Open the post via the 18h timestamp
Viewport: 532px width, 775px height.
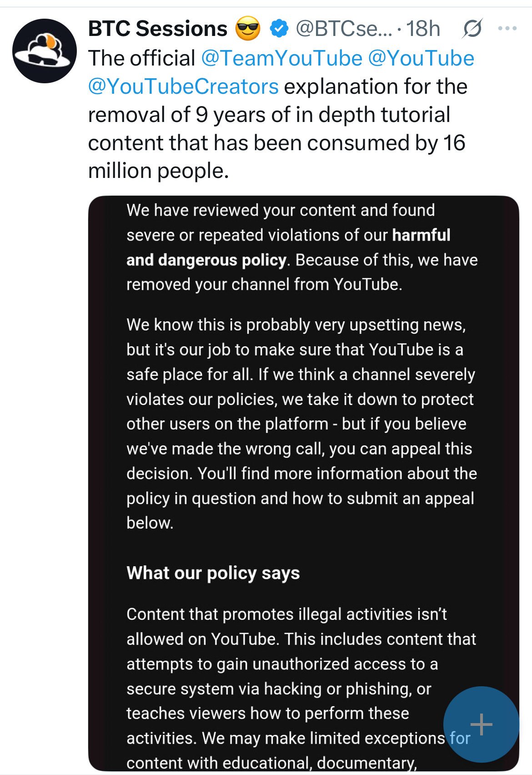[x=423, y=29]
